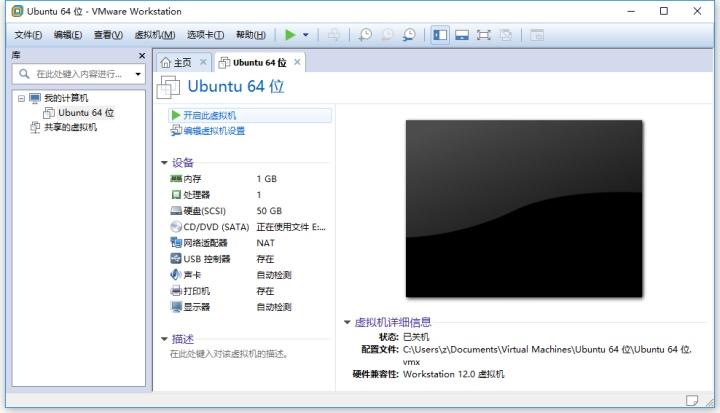720x413 pixels.
Task: Close the 库 library panel
Action: tap(142, 56)
